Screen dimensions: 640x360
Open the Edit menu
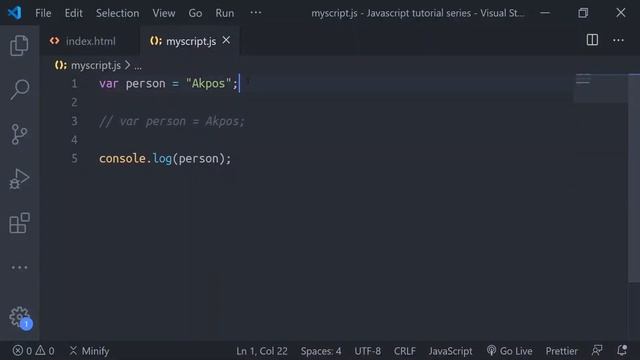click(x=73, y=13)
